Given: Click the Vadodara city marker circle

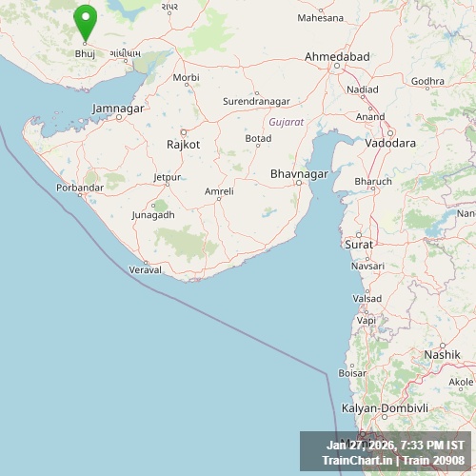Looking at the screenshot, I should pyautogui.click(x=390, y=133).
